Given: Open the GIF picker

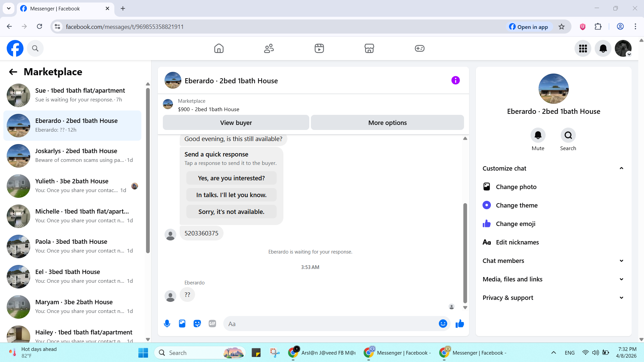Looking at the screenshot, I should 212,324.
